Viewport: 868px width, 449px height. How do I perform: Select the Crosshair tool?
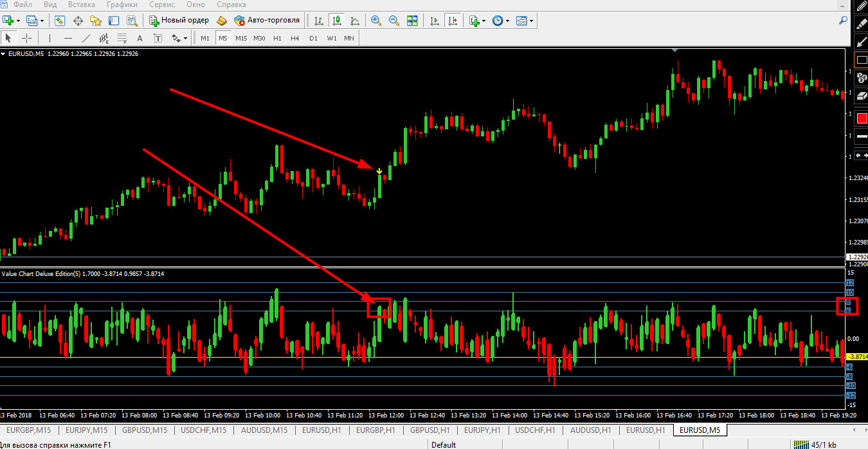tap(27, 38)
